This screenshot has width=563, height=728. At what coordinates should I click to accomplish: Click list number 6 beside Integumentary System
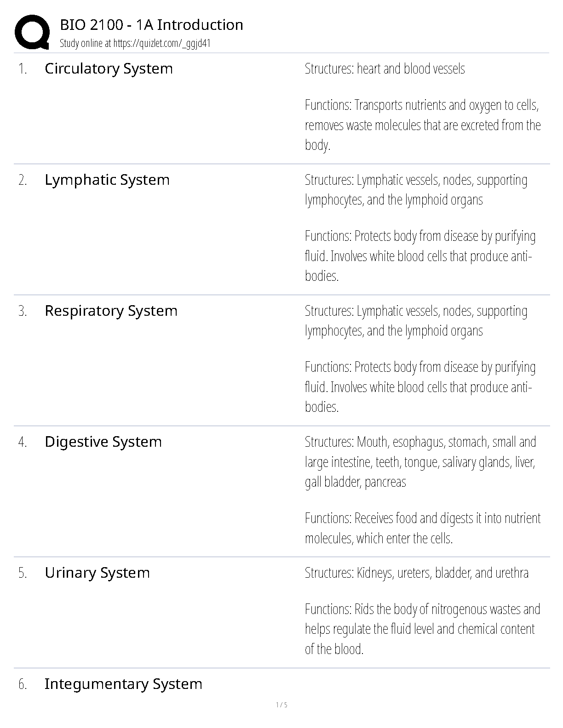pyautogui.click(x=23, y=684)
